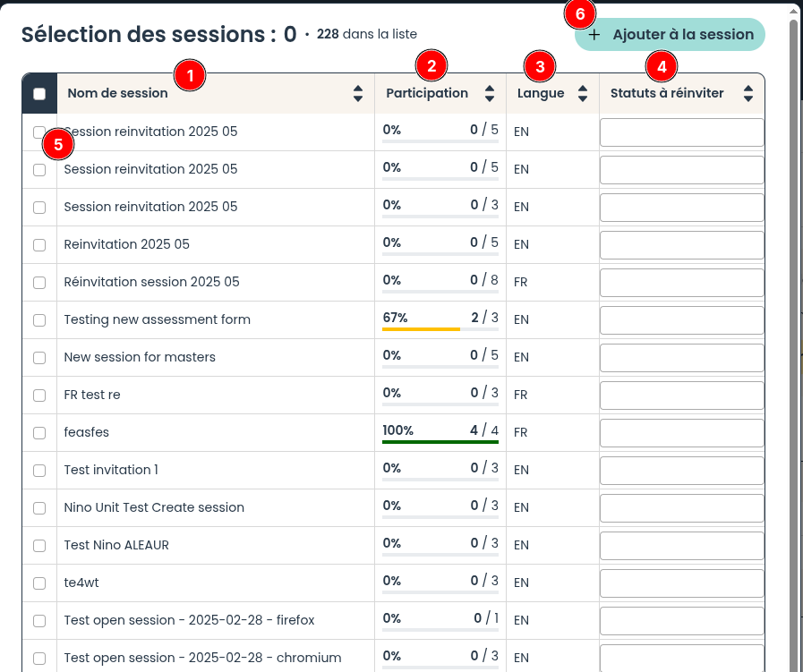Image resolution: width=803 pixels, height=672 pixels.
Task: Select the feasfes session checkbox
Action: click(39, 433)
